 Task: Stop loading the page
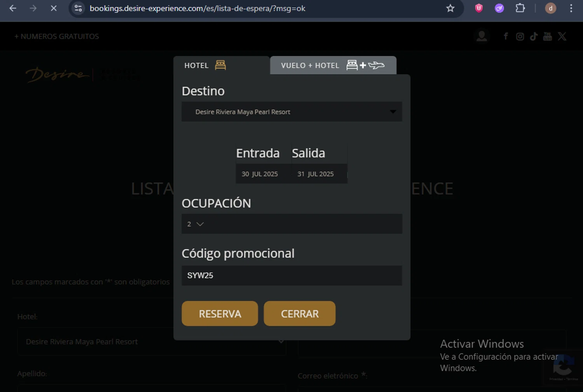coord(54,8)
